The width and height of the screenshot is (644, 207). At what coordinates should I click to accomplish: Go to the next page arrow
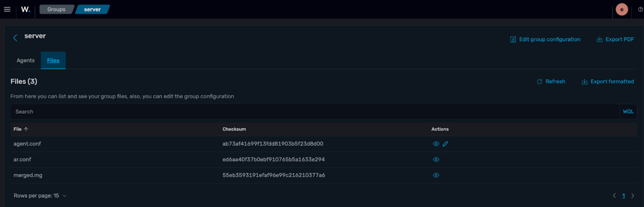tap(633, 196)
